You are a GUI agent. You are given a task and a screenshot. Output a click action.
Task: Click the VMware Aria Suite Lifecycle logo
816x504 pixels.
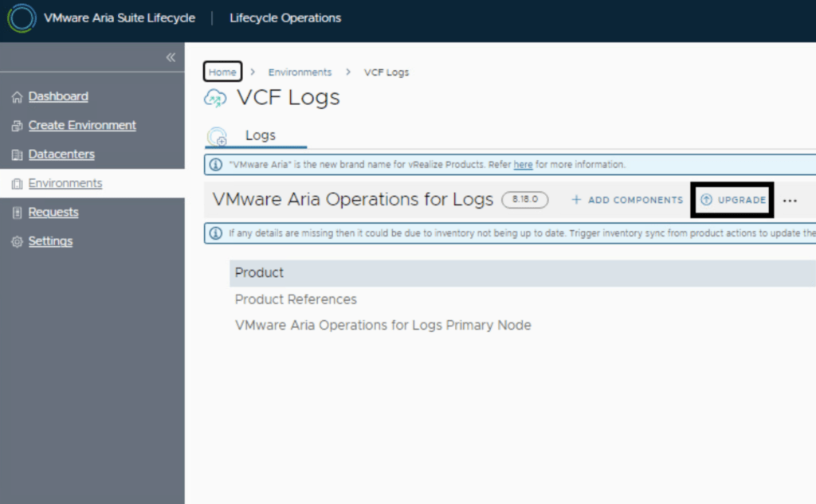pyautogui.click(x=22, y=18)
